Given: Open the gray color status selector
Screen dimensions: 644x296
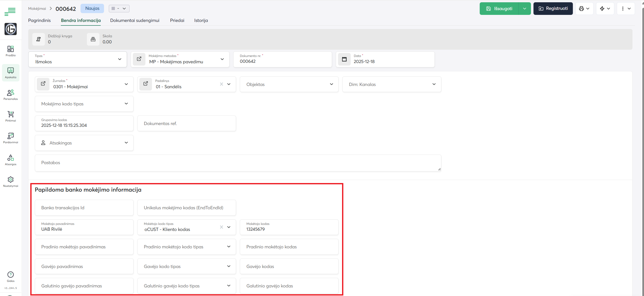Looking at the screenshot, I should (x=119, y=9).
